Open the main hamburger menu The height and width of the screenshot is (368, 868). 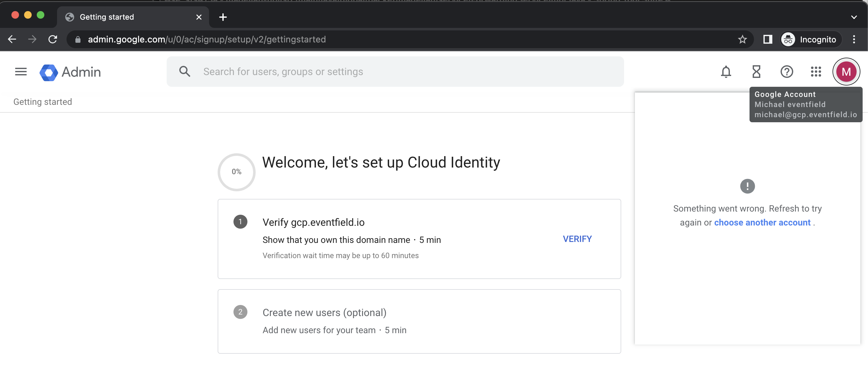(21, 72)
